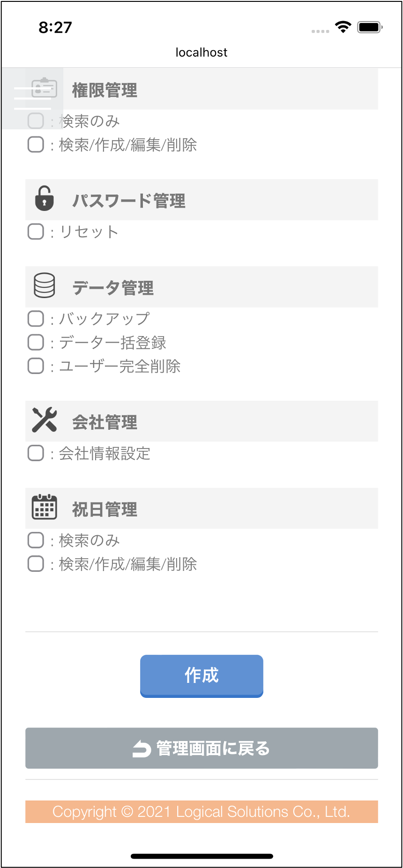Click the blue 作成 button

[x=201, y=676]
